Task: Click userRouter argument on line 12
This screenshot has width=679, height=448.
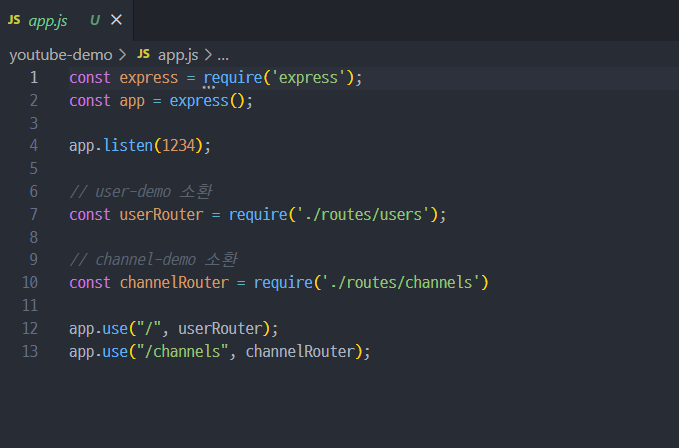Action: [x=220, y=329]
